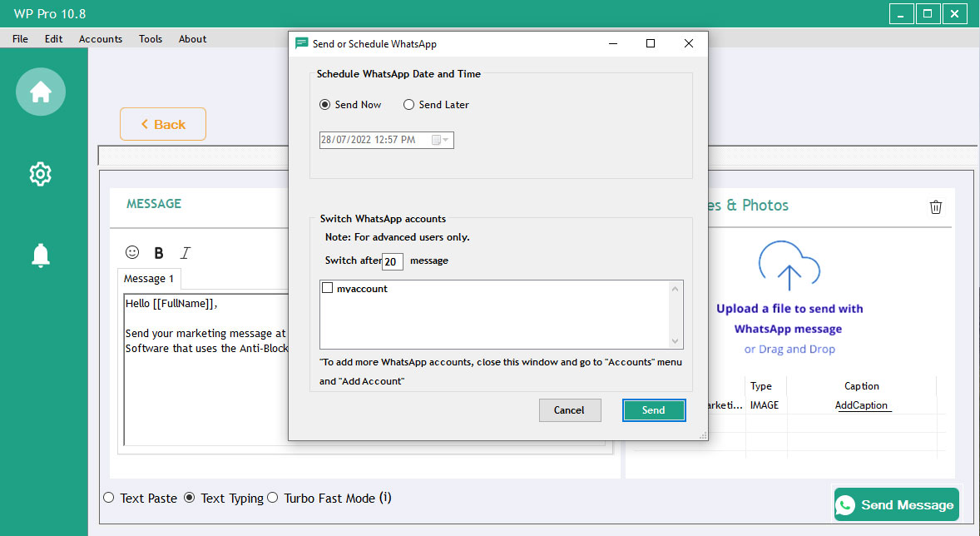Click the scheduled date and time field
Viewport: 980px width, 536px height.
pyautogui.click(x=387, y=140)
